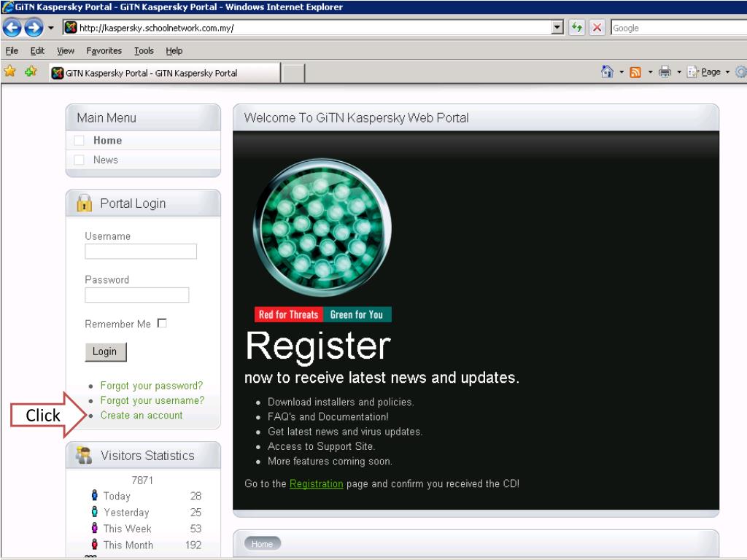
Task: Click the Portal Login padlock icon
Action: pyautogui.click(x=85, y=203)
